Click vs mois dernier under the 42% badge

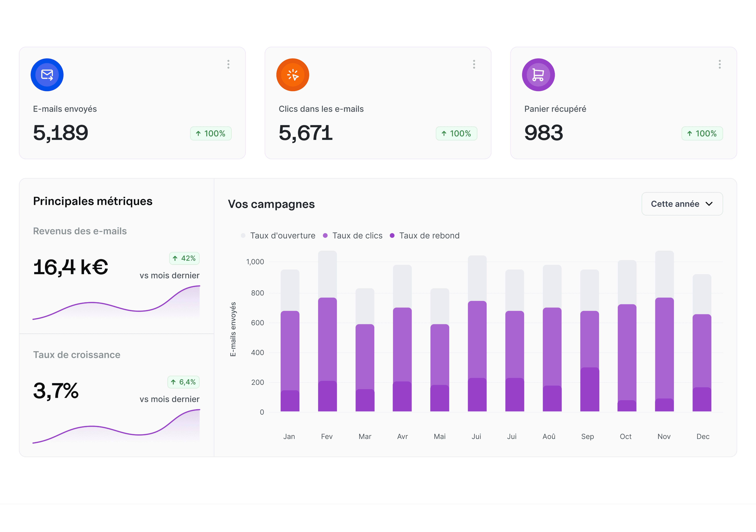170,275
